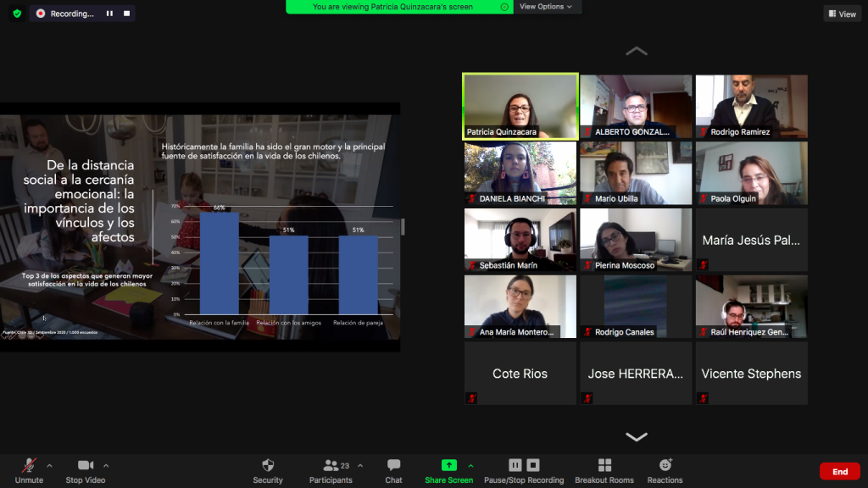Pause the recording in top indicator

click(x=109, y=14)
